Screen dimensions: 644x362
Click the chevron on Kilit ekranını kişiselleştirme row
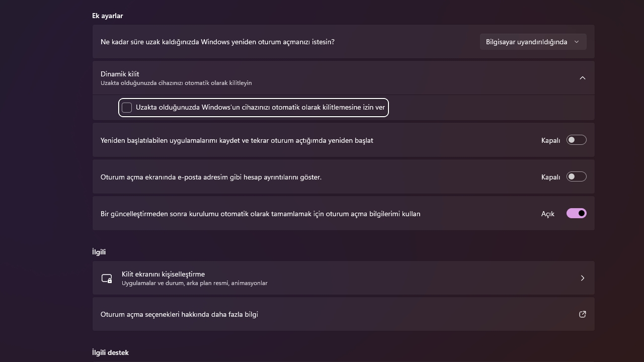point(582,278)
